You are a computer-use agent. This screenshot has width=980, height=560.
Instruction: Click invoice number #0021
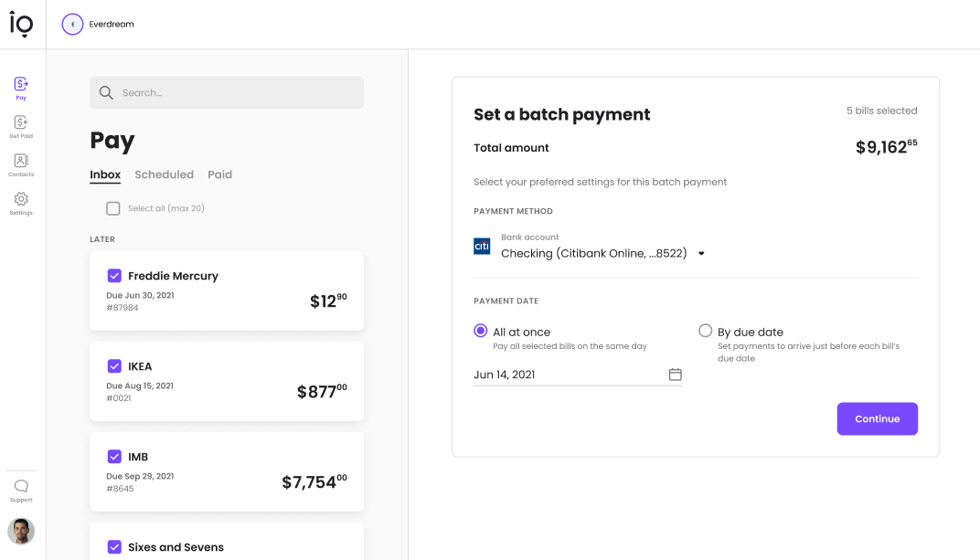tap(119, 398)
